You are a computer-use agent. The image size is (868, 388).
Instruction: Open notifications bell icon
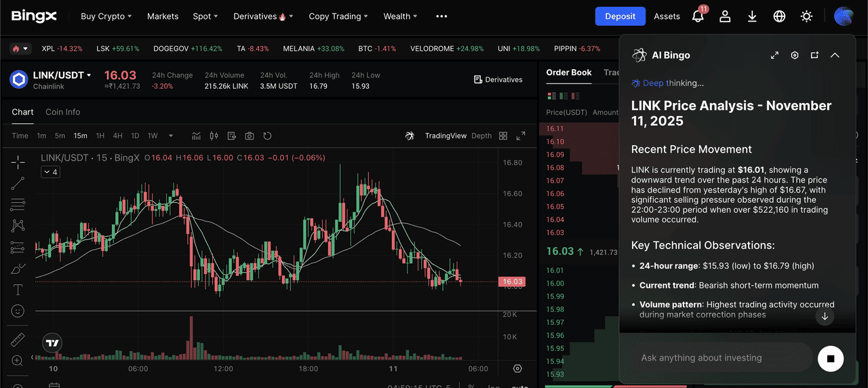coord(698,16)
